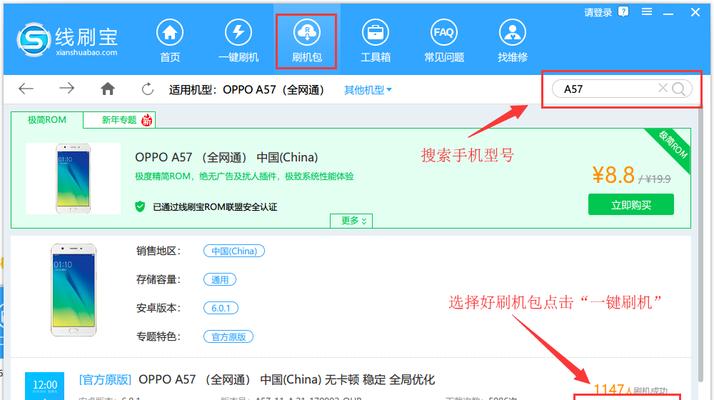Click the OPPO A57 (全网通) 中国(China) heading
The width and height of the screenshot is (714, 400).
(226, 157)
